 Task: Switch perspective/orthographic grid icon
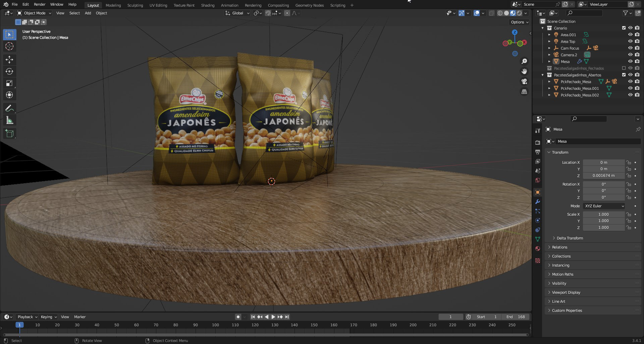524,91
